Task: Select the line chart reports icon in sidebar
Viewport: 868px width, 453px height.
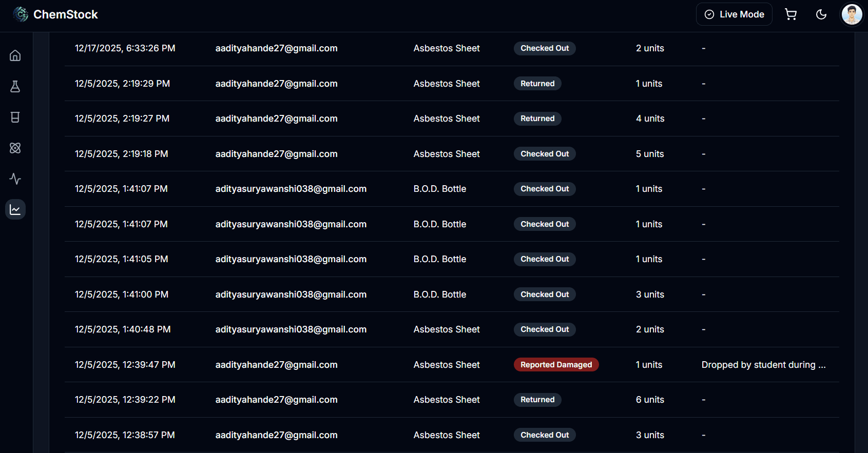Action: pyautogui.click(x=15, y=209)
